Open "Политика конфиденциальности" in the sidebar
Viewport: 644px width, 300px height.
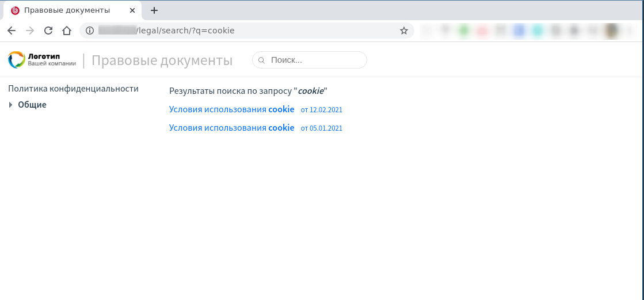point(74,89)
